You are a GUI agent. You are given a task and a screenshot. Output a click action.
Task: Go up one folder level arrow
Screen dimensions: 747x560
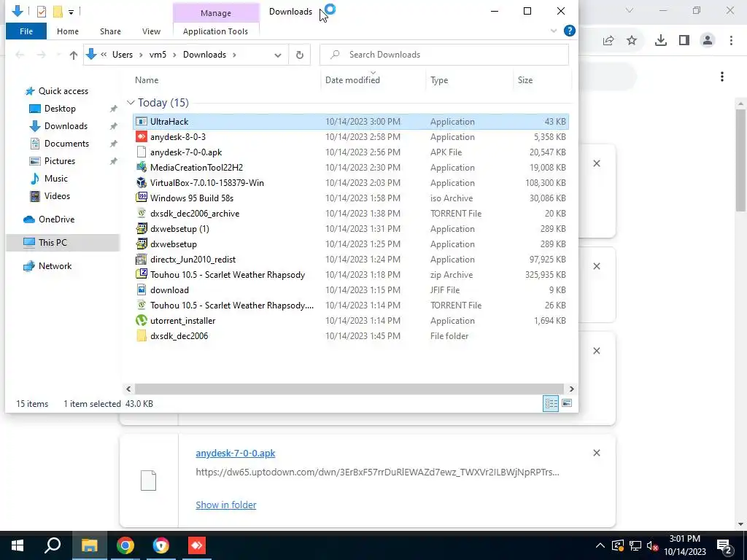pos(74,55)
